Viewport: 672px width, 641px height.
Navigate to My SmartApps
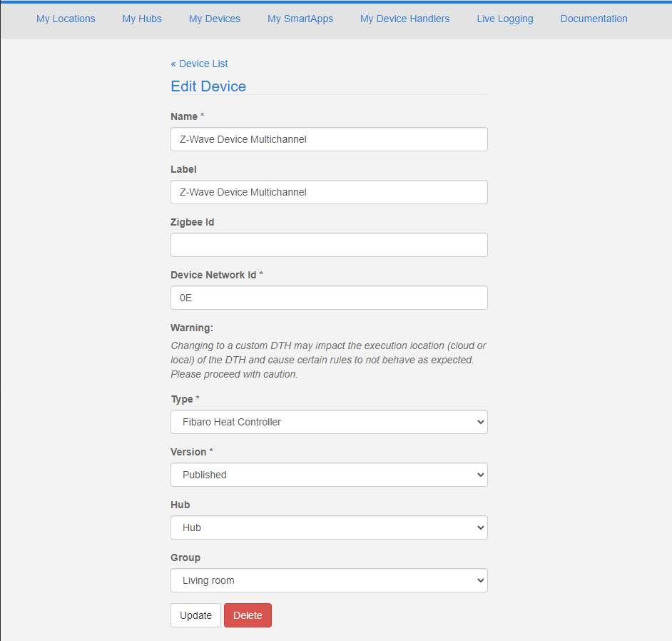coord(300,19)
